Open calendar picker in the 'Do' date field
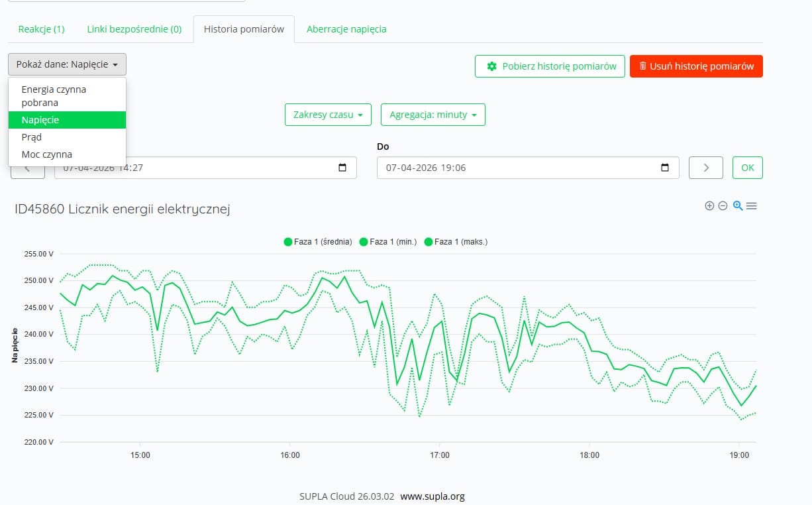 tap(665, 168)
